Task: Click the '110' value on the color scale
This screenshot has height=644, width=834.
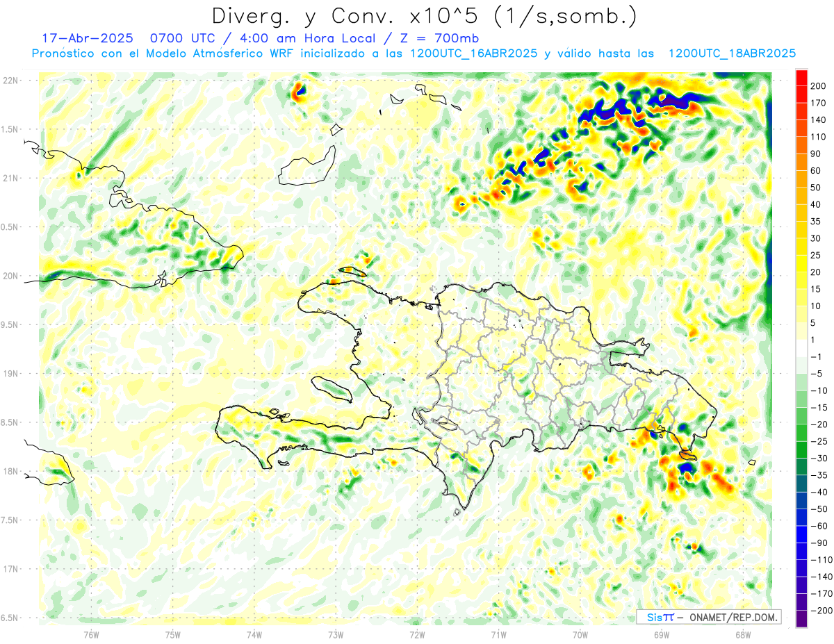Action: click(x=819, y=137)
